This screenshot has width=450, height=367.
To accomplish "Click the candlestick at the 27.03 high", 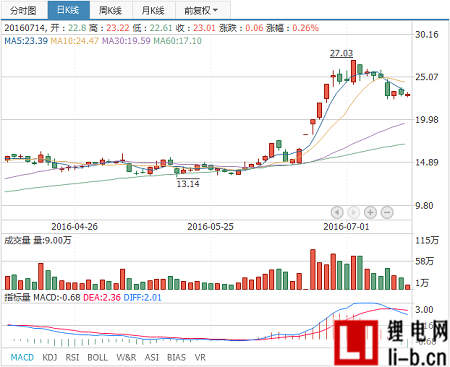I will coord(353,72).
